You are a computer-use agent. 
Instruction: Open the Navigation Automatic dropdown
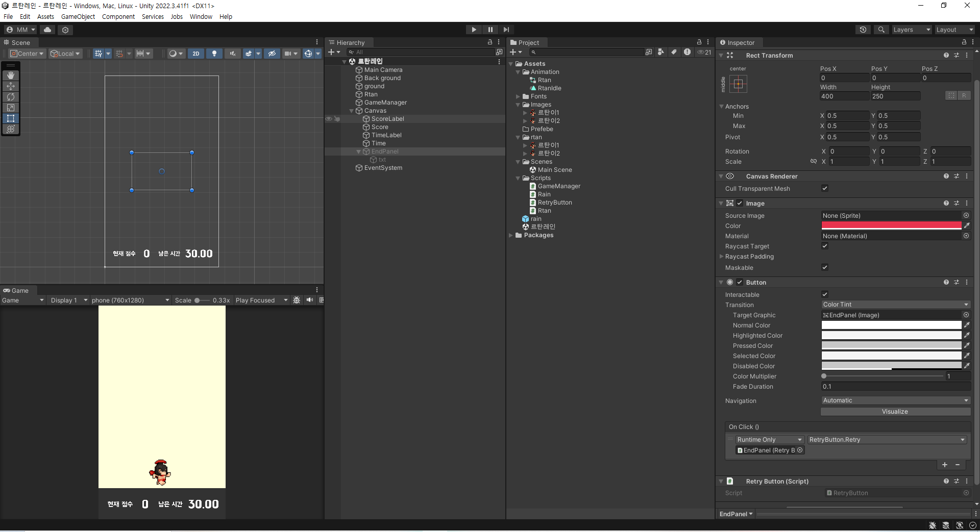point(896,400)
